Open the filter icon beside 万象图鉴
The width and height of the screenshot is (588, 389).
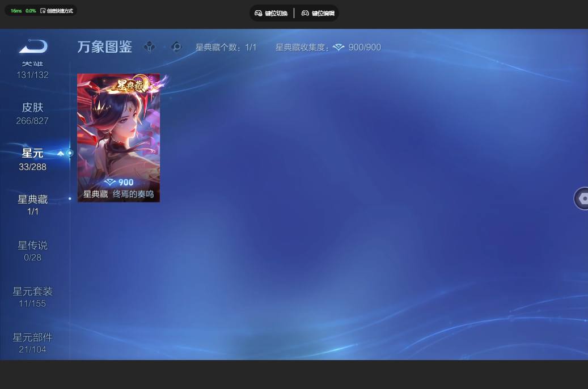click(x=150, y=47)
